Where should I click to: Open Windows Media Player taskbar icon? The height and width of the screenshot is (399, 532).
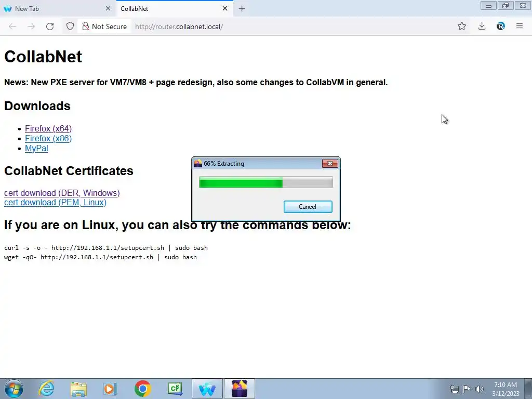110,389
